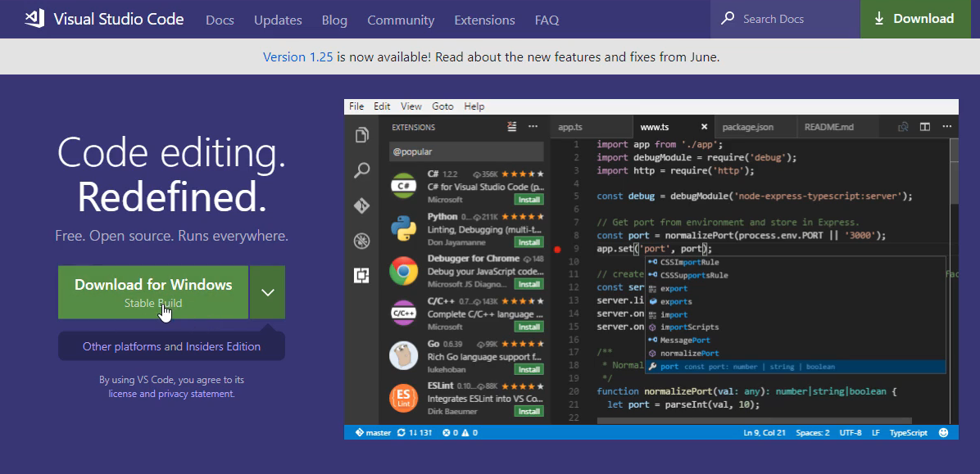980x474 pixels.
Task: Install the Go extension
Action: click(x=529, y=369)
